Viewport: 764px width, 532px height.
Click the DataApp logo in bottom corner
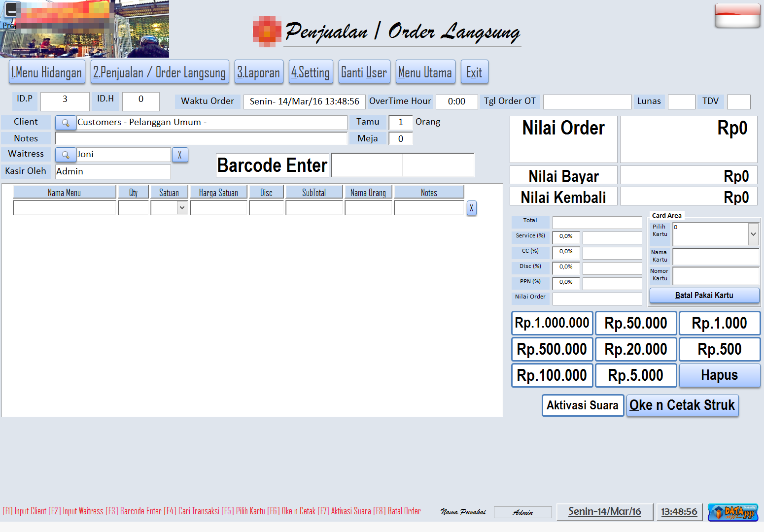[x=733, y=512]
